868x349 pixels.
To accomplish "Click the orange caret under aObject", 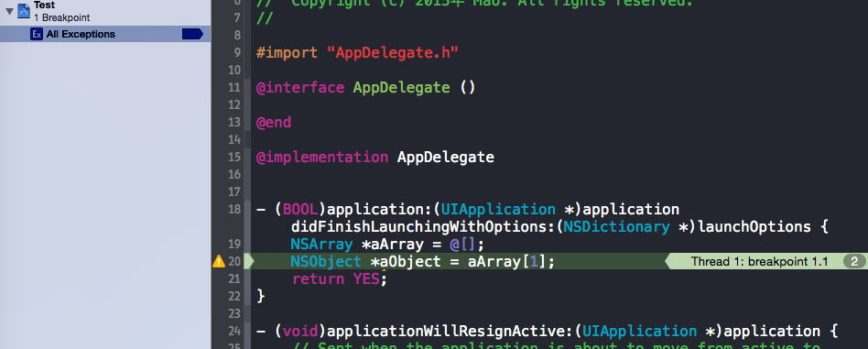I will point(384,270).
